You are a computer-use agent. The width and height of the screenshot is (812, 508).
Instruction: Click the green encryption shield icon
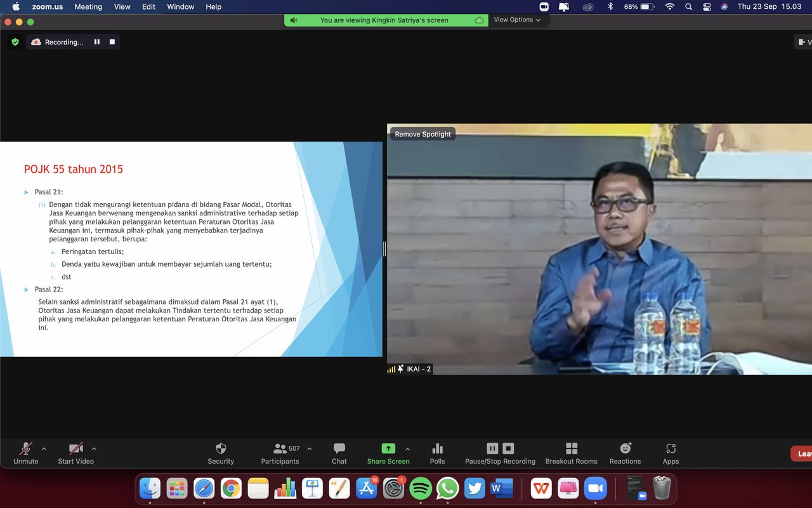[x=15, y=42]
